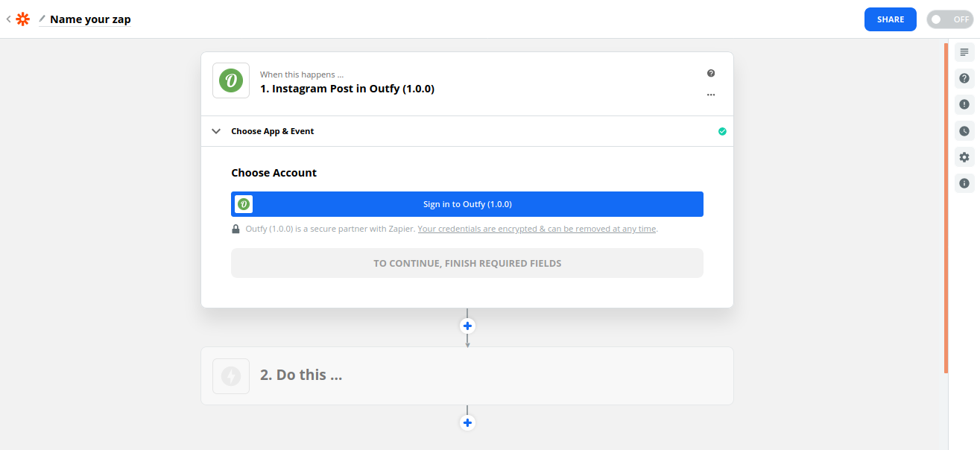Image resolution: width=980 pixels, height=450 pixels.
Task: Click 'When this happens ...' label
Action: 302,75
